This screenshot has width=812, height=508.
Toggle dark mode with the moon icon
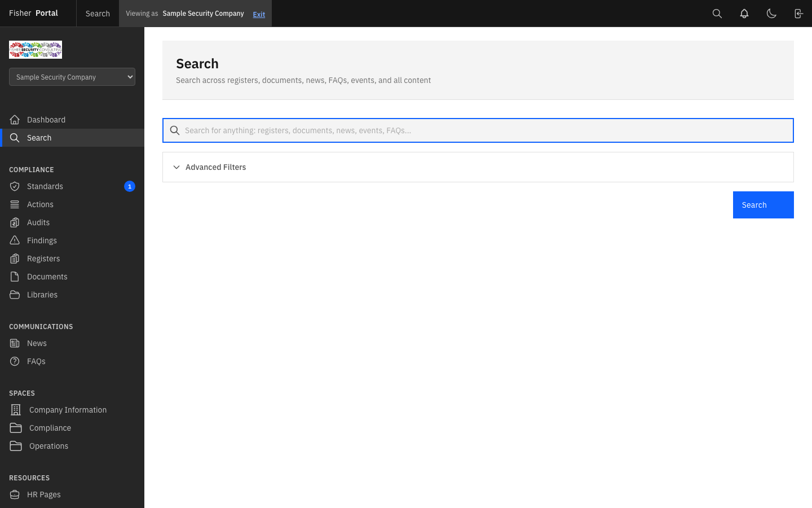pyautogui.click(x=771, y=13)
